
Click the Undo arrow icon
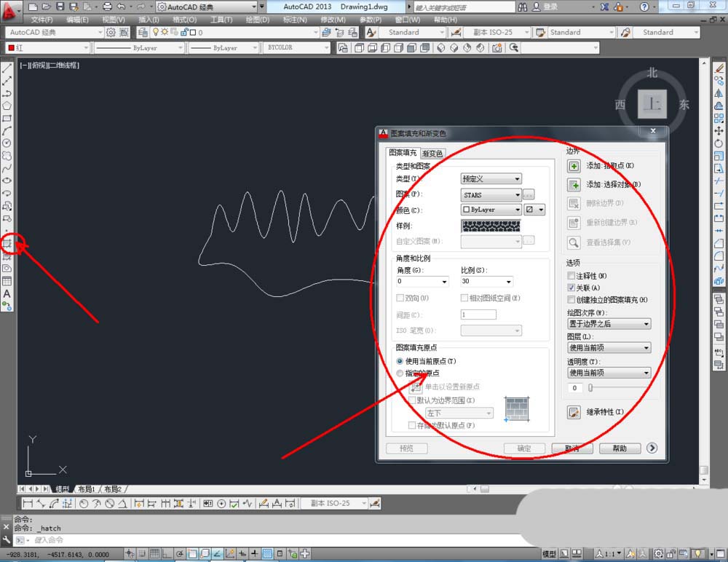tap(121, 7)
